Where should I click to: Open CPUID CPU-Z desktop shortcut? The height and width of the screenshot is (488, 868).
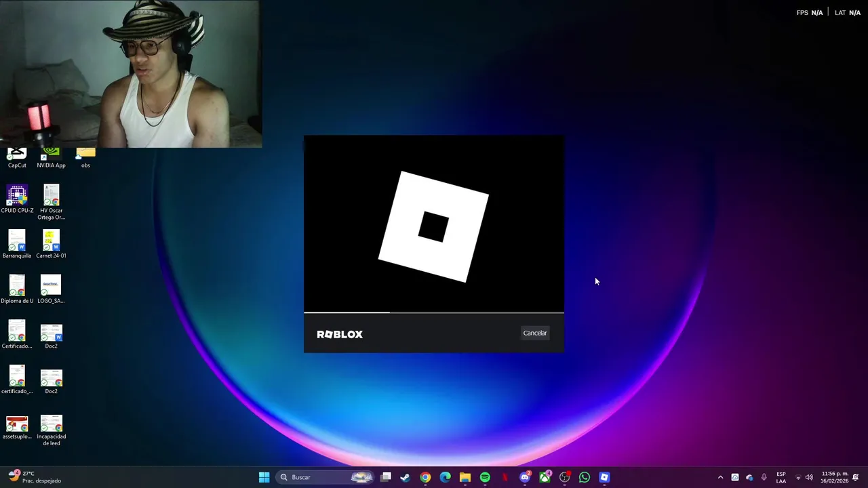point(17,199)
